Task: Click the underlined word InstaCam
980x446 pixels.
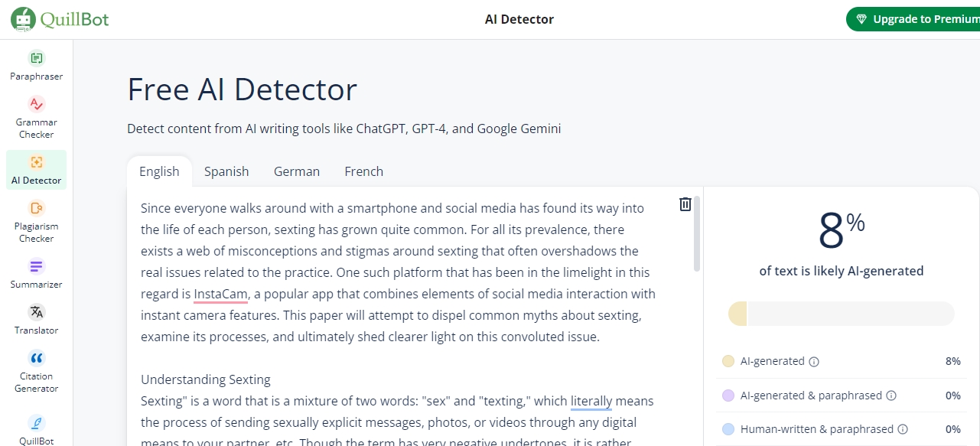Action: (220, 294)
